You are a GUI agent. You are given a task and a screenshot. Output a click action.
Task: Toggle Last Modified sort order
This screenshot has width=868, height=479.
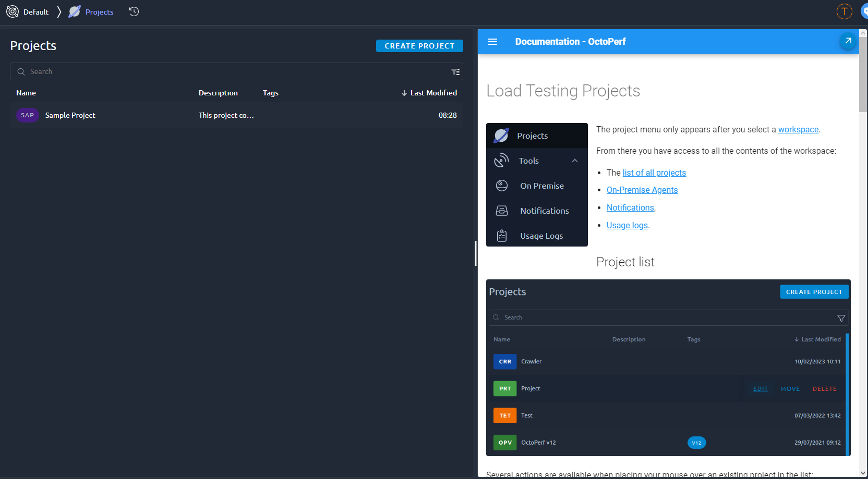[429, 93]
